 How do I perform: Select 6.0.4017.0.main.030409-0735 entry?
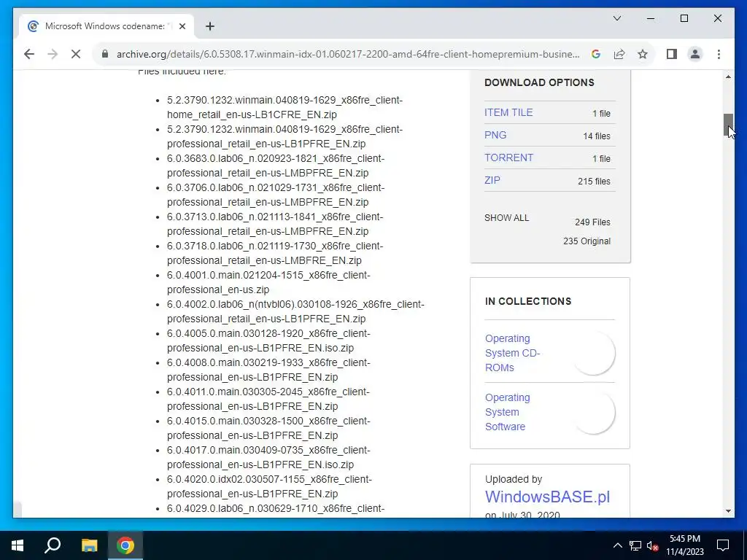[268, 457]
